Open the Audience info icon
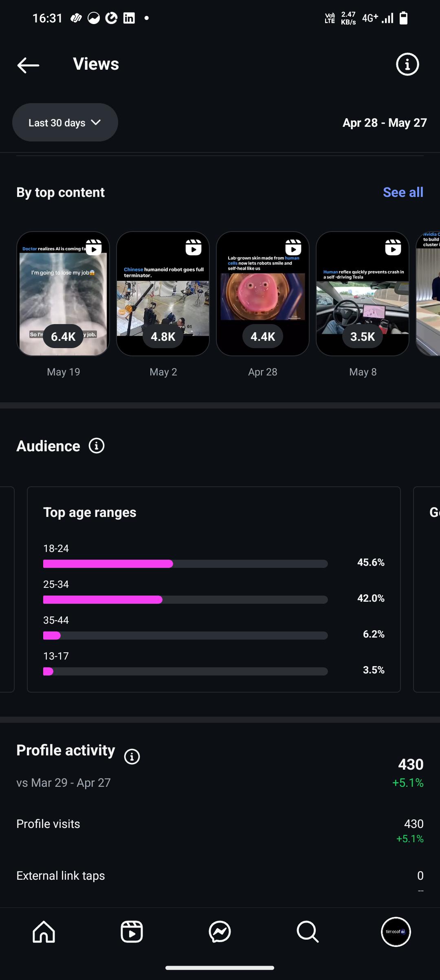The width and height of the screenshot is (440, 980). (97, 446)
